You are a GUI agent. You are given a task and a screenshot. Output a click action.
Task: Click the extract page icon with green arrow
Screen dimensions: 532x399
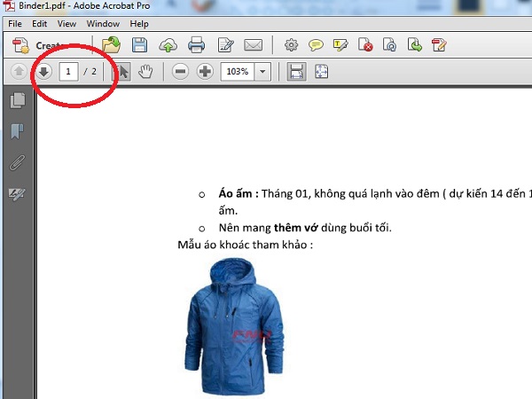(414, 45)
